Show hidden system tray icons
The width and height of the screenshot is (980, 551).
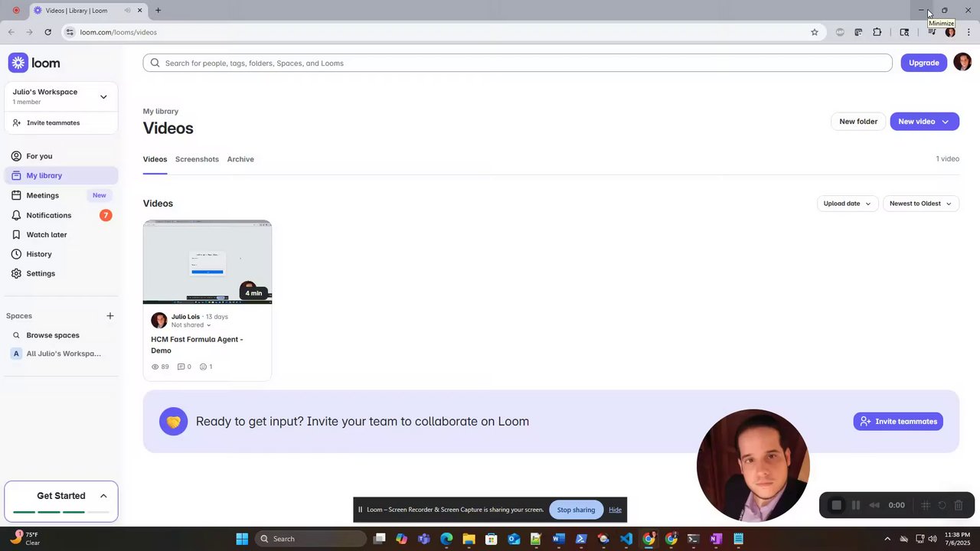coord(887,539)
